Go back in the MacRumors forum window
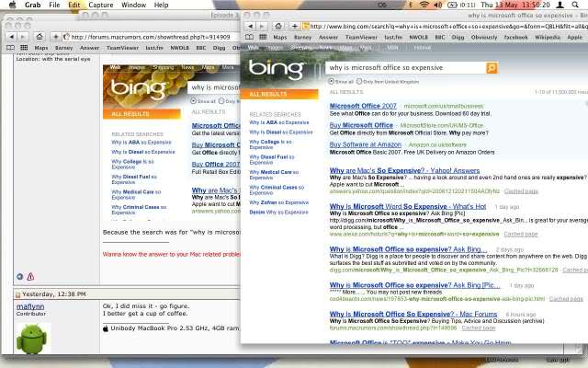This screenshot has width=588, height=368. click(12, 37)
